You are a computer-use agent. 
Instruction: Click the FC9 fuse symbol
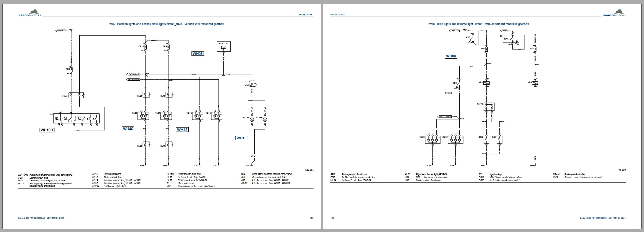[168, 47]
